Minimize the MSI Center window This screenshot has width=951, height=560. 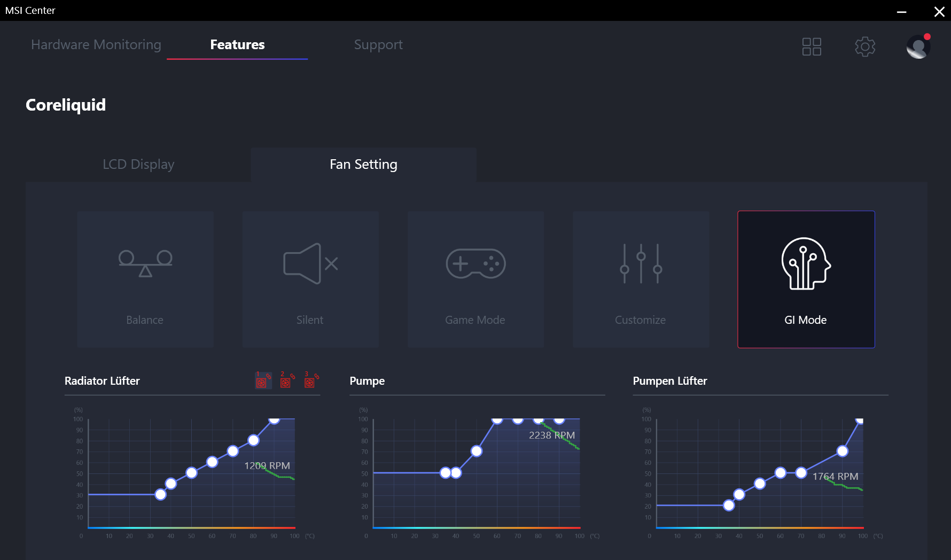[902, 11]
